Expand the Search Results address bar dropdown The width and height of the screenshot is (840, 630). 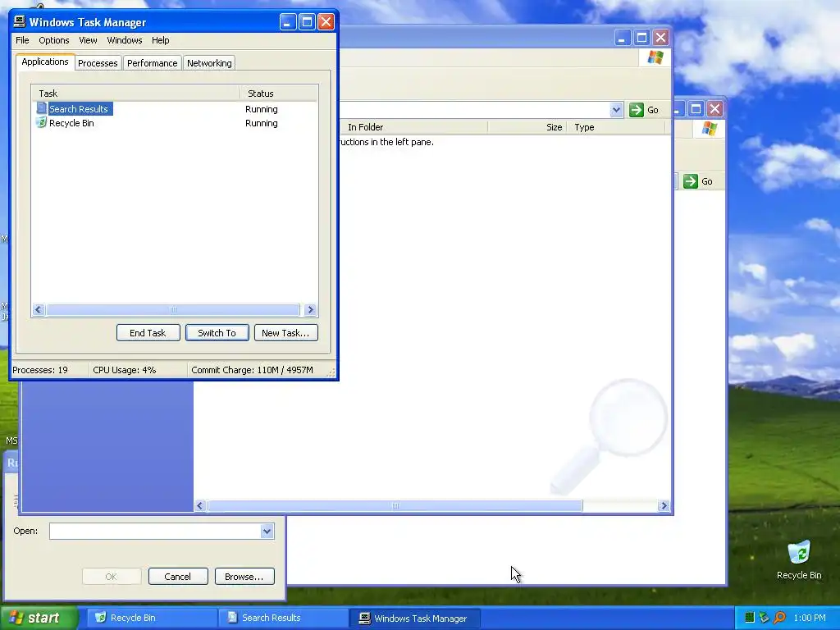[616, 110]
